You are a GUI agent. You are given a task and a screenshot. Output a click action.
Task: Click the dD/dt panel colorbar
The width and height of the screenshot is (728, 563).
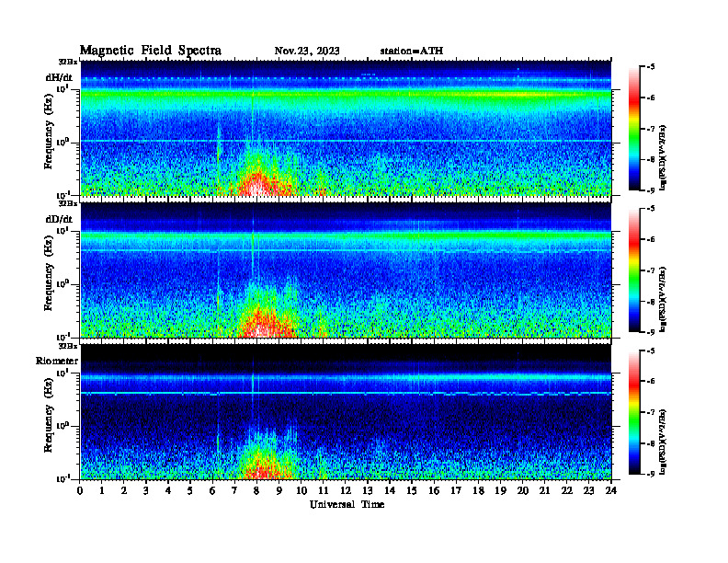tap(634, 270)
